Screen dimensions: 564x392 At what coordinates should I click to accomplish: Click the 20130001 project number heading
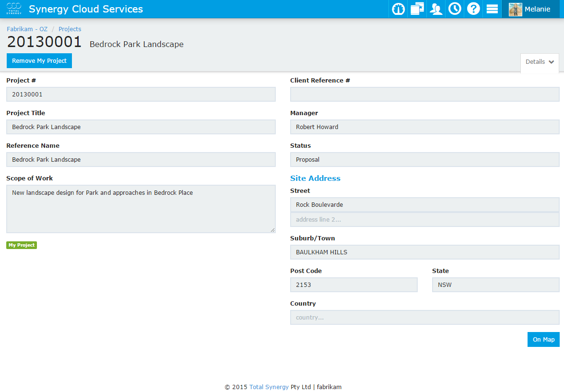(x=44, y=42)
